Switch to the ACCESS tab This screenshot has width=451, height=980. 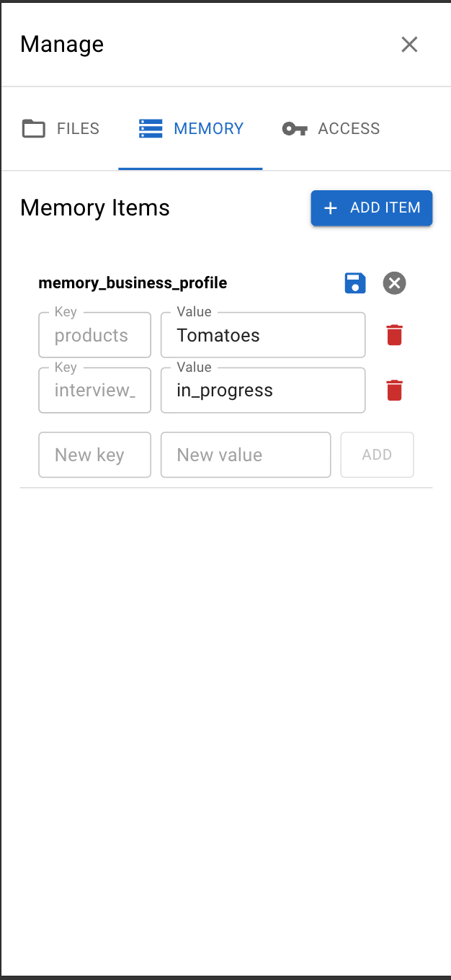330,128
